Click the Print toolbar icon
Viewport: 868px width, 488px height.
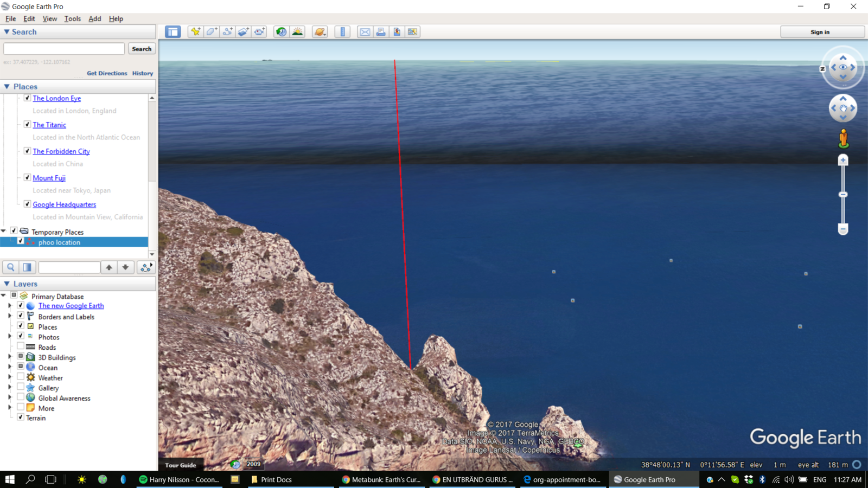[x=381, y=32]
